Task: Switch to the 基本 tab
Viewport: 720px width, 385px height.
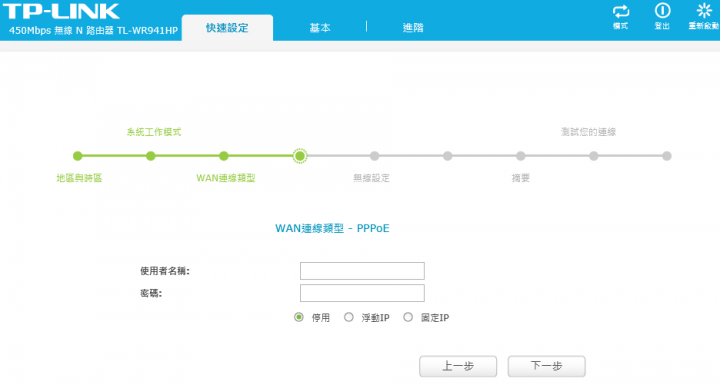Action: pos(320,28)
